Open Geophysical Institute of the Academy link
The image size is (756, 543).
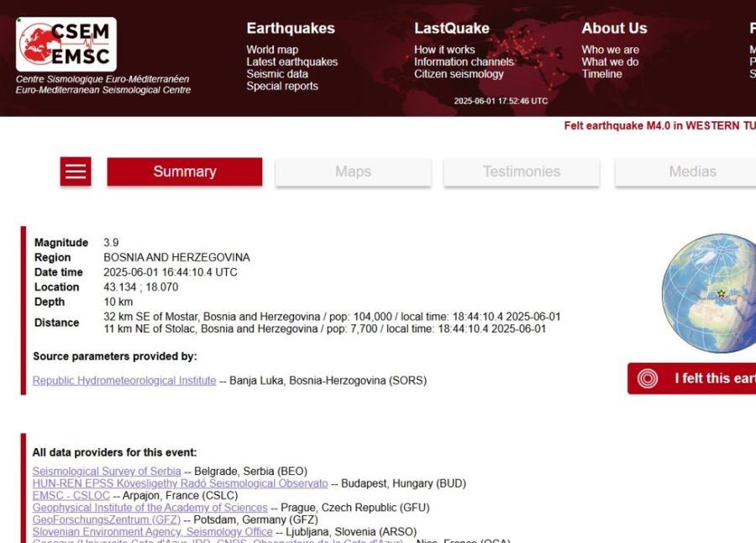tap(150, 508)
